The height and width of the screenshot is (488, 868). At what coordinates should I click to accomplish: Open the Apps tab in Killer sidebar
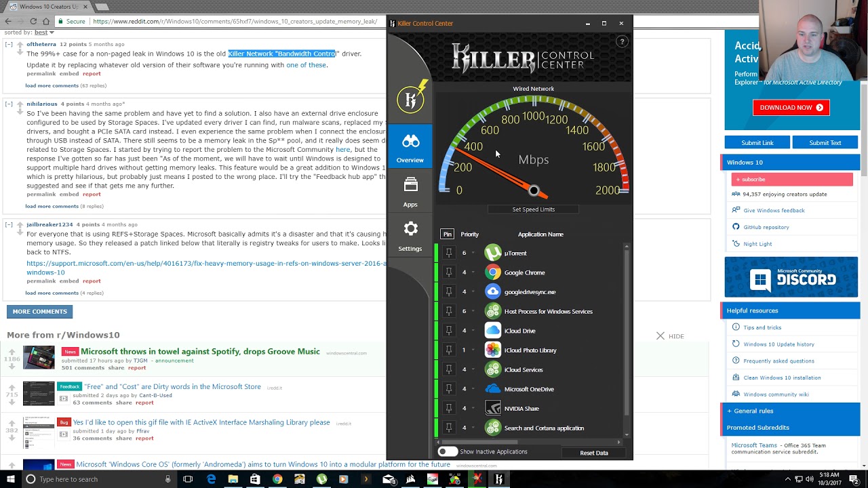(410, 192)
